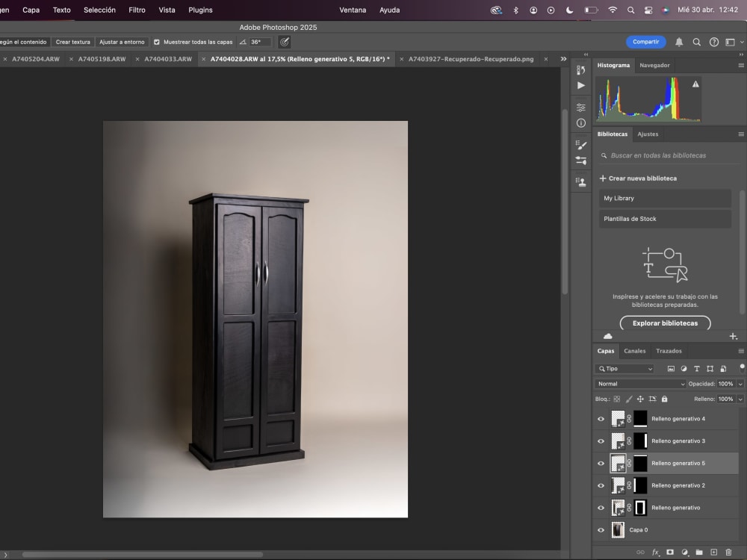The image size is (747, 560).
Task: Open the workspace switcher dropdown
Action: coord(734,42)
